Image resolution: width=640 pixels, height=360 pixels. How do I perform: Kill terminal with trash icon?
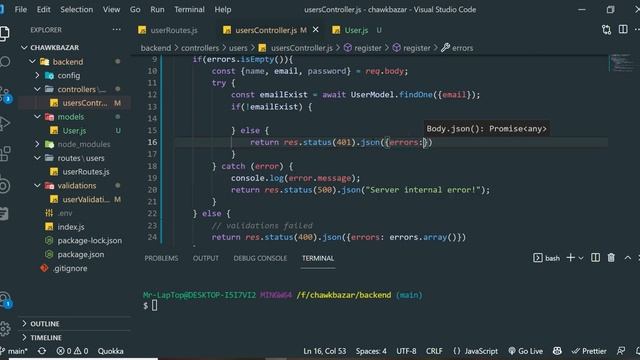point(611,258)
